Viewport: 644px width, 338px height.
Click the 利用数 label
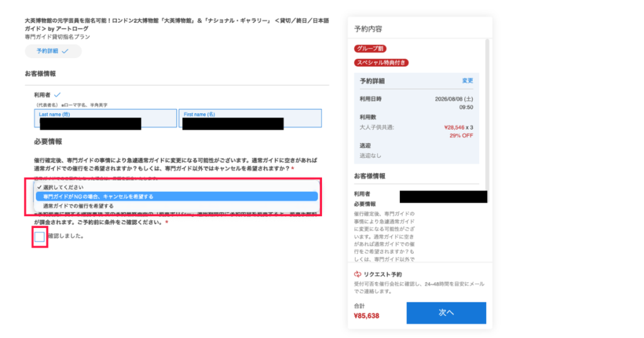point(368,117)
